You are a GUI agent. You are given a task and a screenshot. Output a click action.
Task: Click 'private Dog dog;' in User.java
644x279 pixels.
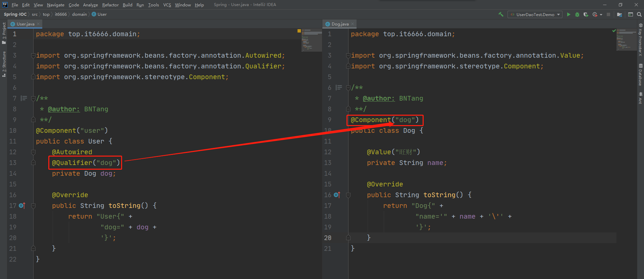84,173
